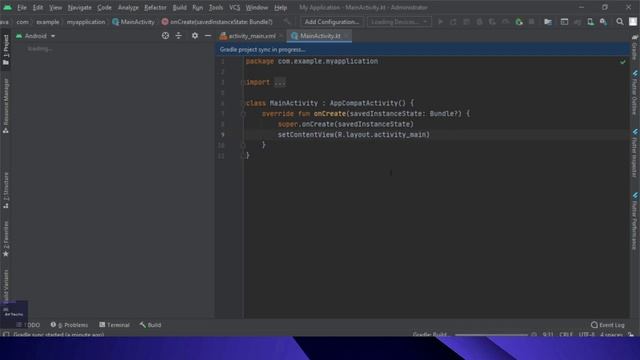
Task: Click the example breadcrumb
Action: tap(47, 22)
